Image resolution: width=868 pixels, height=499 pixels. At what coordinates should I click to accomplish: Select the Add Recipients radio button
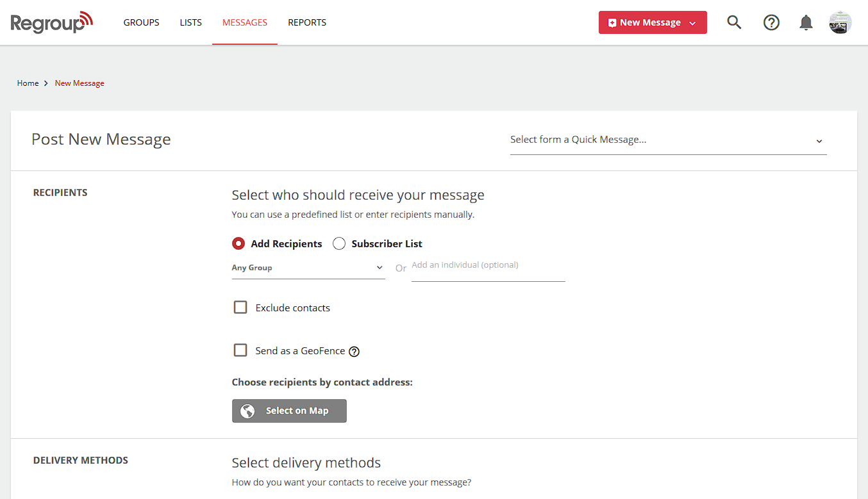[238, 243]
